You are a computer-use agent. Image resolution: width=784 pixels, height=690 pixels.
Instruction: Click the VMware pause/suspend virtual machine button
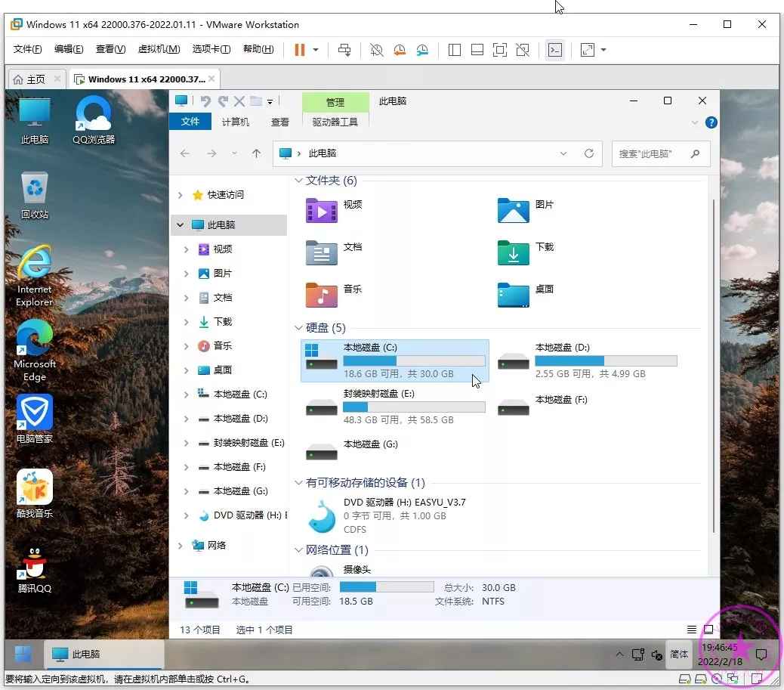pos(300,50)
